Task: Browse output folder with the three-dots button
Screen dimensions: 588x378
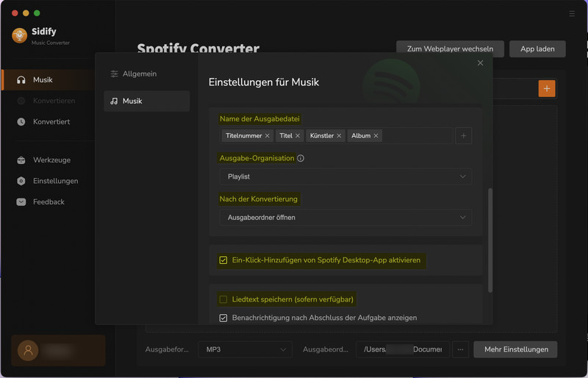Action: [461, 349]
